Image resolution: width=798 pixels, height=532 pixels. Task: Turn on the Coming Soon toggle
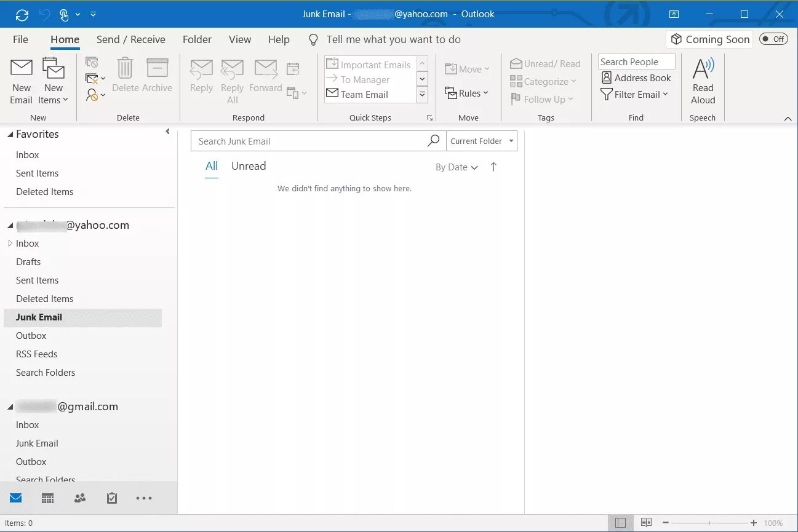tap(773, 39)
